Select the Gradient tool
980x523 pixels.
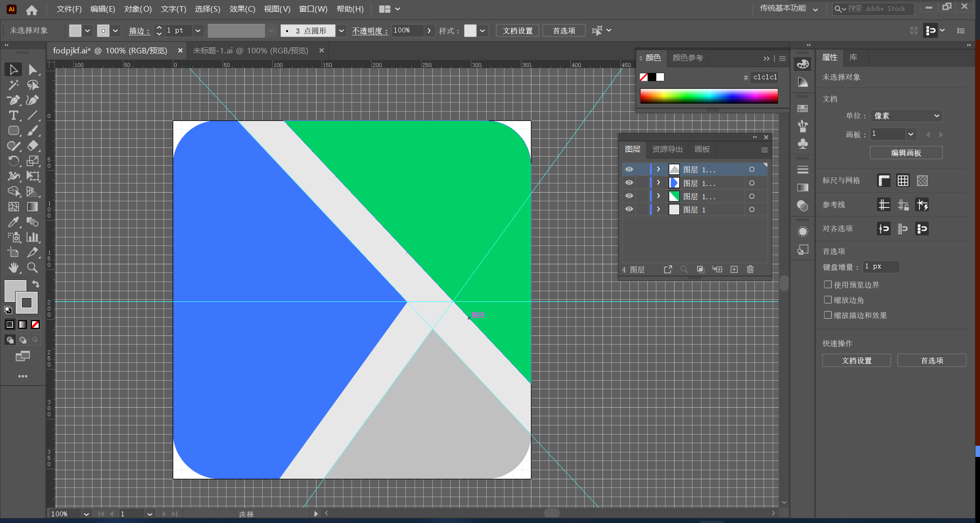coord(33,207)
